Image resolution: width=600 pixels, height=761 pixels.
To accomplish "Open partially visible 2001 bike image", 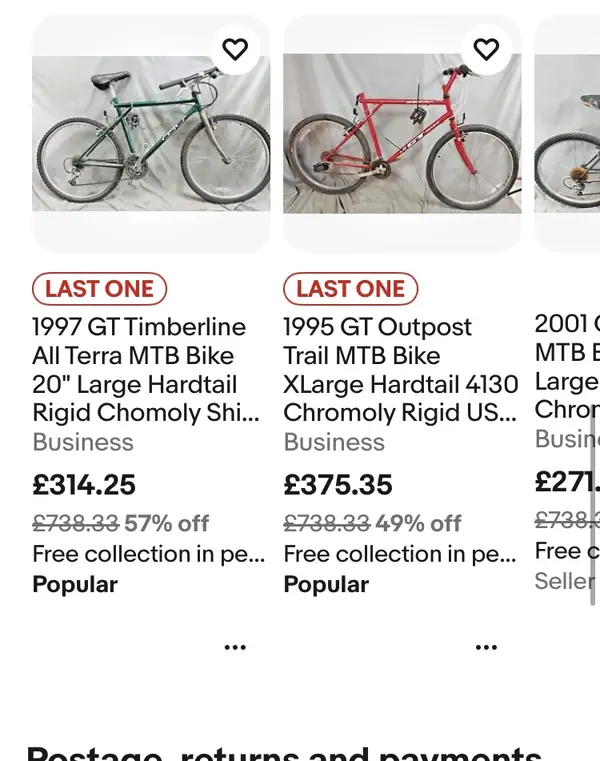I will click(567, 133).
